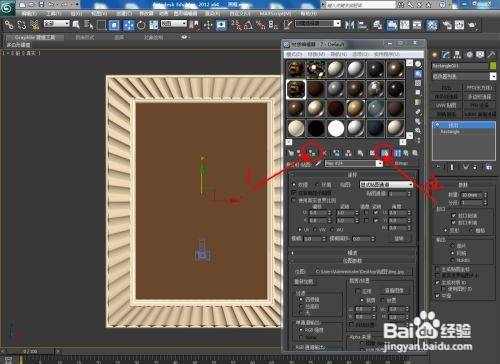Toggle the Smooth checkbox in Extrude parameters

437,296
